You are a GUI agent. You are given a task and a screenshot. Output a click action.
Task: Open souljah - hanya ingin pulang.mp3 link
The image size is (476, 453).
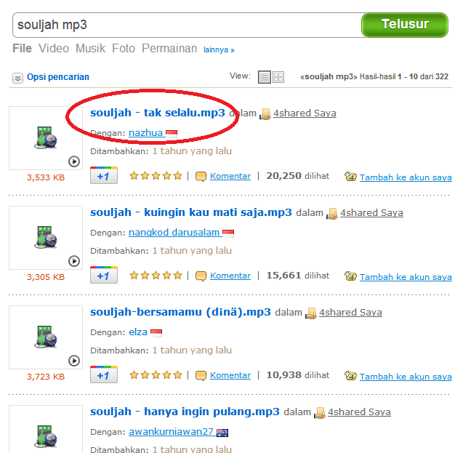click(x=185, y=412)
